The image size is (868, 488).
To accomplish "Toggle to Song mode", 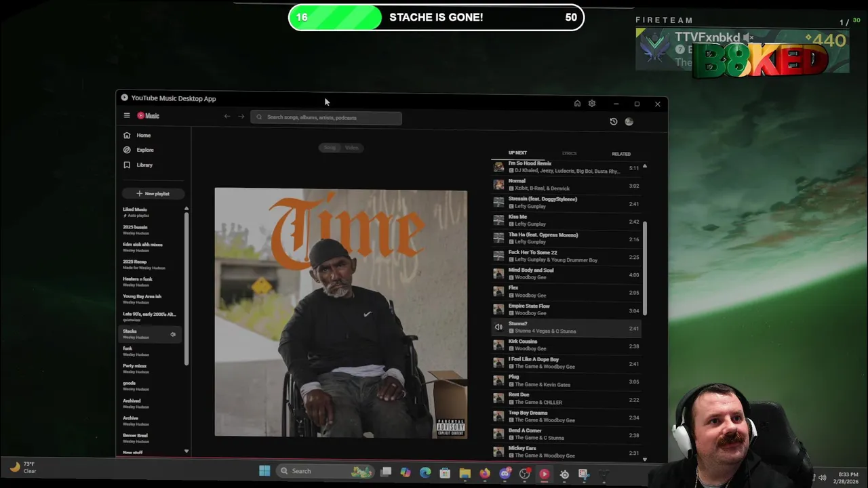I will [330, 148].
